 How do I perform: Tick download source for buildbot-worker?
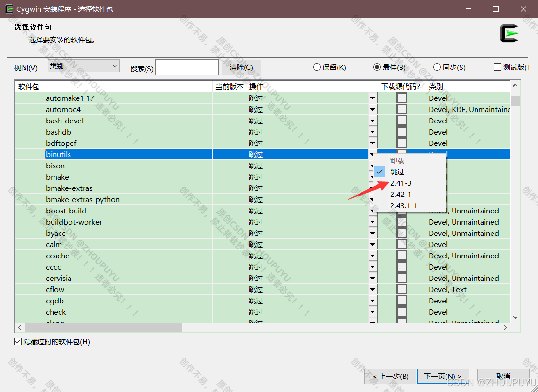pos(402,222)
